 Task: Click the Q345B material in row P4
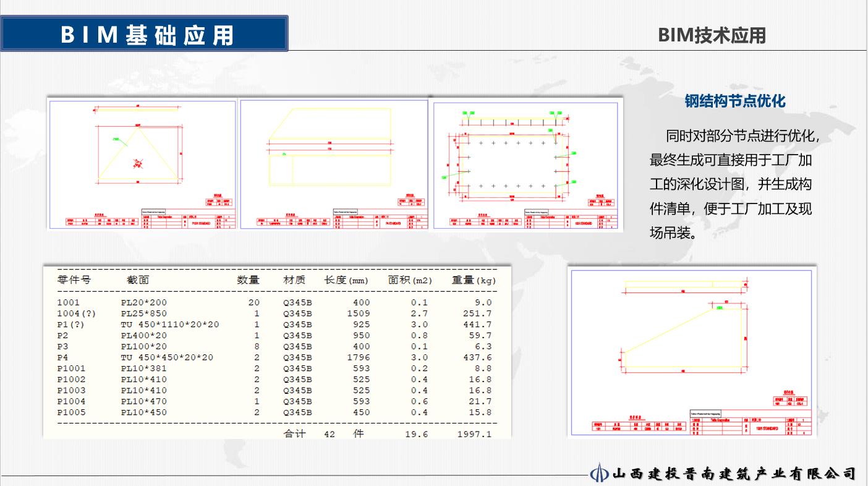[x=298, y=357]
